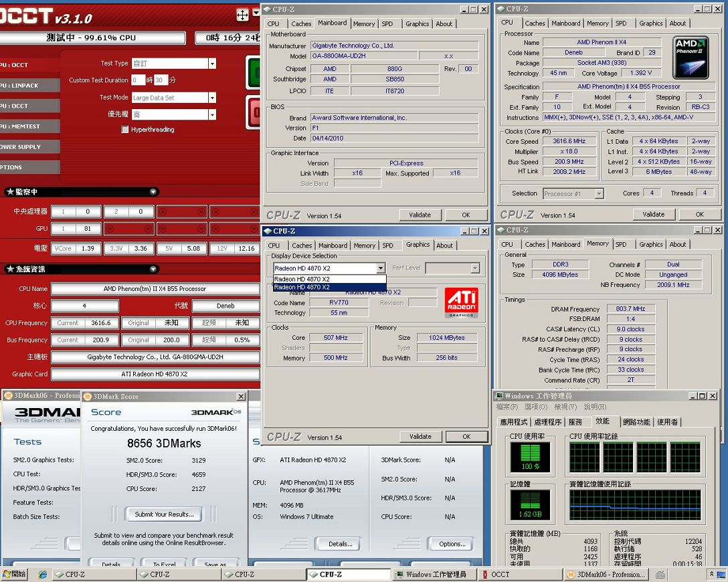The image size is (728, 582).
Task: Switch to 網路功能 tab in Task Manager
Action: click(x=637, y=422)
